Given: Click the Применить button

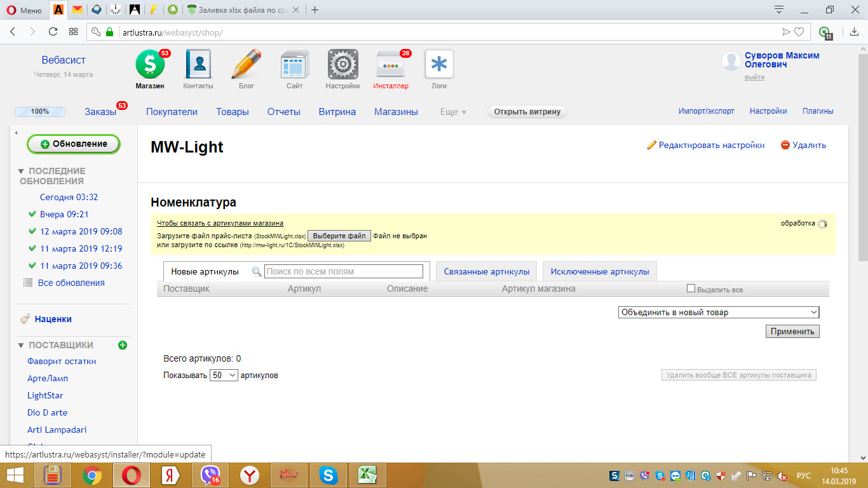Looking at the screenshot, I should click(792, 332).
